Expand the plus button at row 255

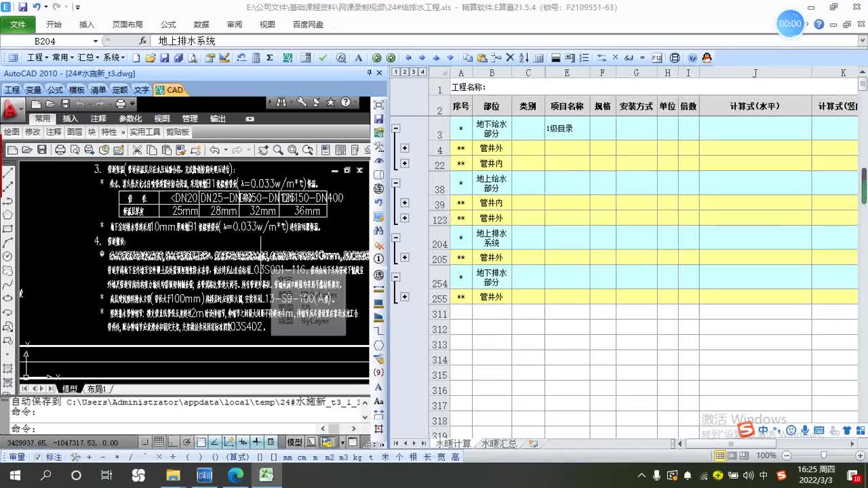tap(405, 297)
